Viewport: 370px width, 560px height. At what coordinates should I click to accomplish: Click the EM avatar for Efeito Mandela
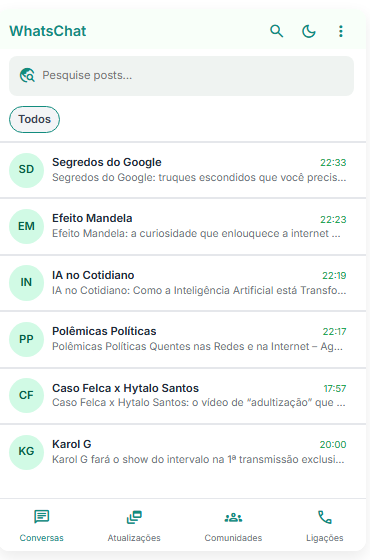coord(26,226)
